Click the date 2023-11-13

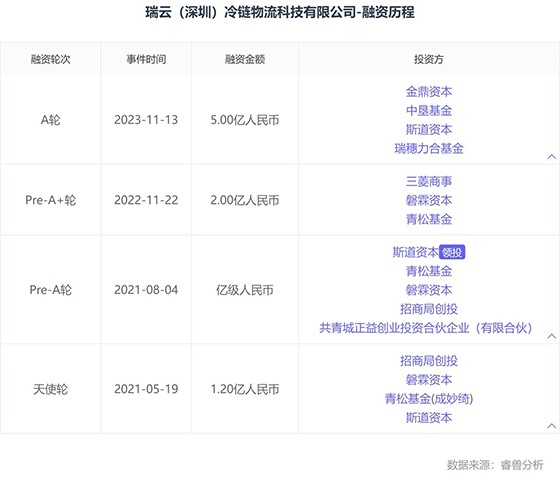[146, 120]
